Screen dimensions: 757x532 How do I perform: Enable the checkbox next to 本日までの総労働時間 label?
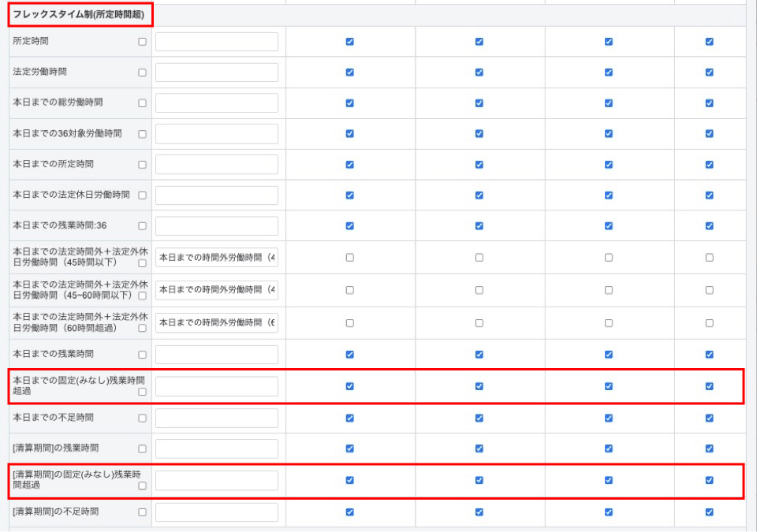click(142, 103)
